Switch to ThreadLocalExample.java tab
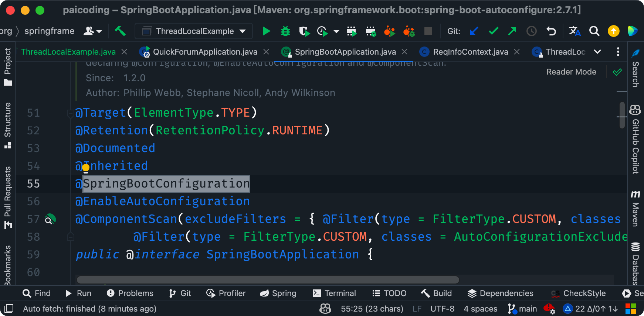This screenshot has height=316, width=644. click(x=68, y=52)
